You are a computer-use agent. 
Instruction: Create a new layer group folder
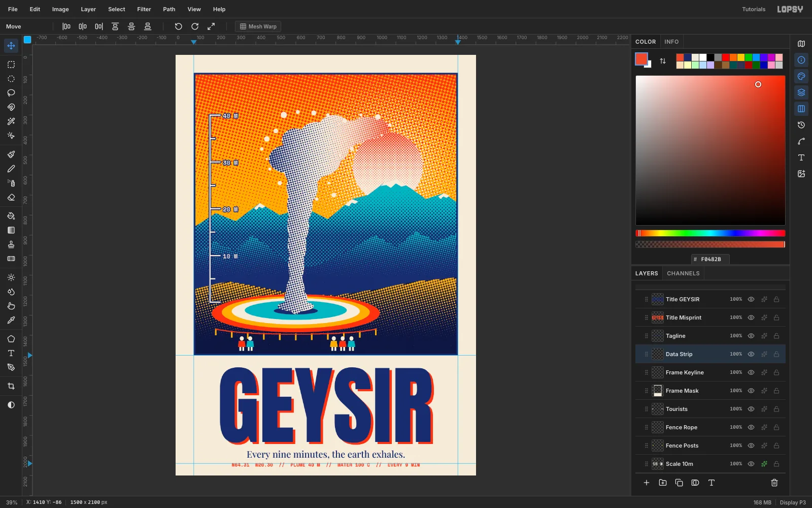[663, 483]
